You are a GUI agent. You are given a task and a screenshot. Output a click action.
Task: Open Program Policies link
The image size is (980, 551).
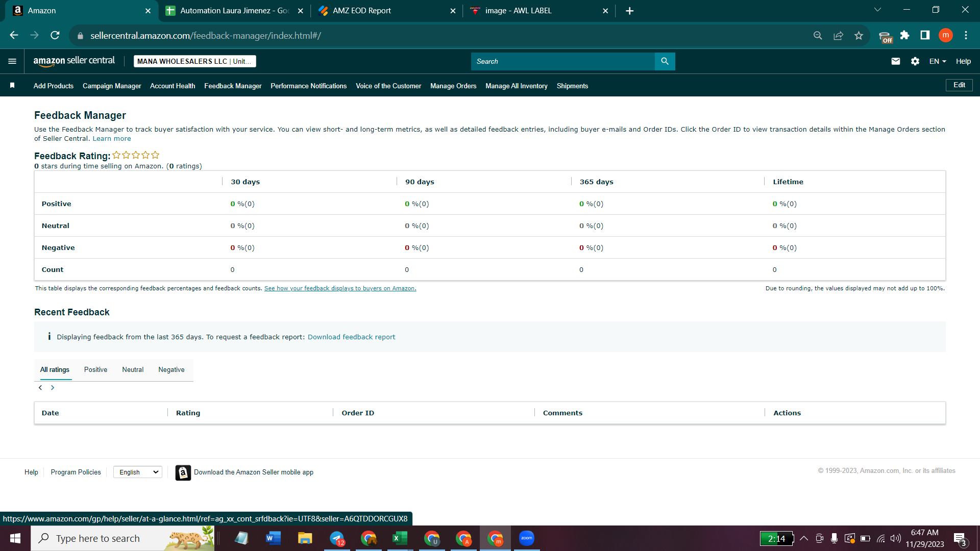click(76, 472)
